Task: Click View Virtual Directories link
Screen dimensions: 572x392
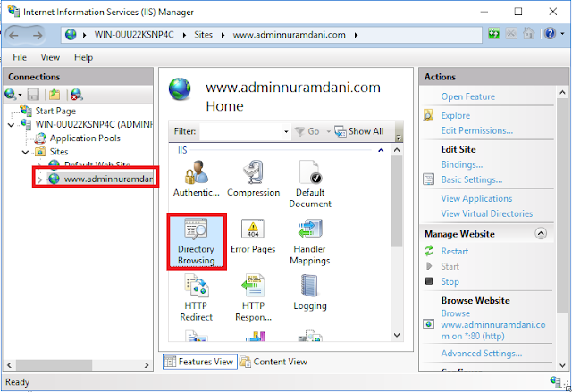Action: (486, 213)
